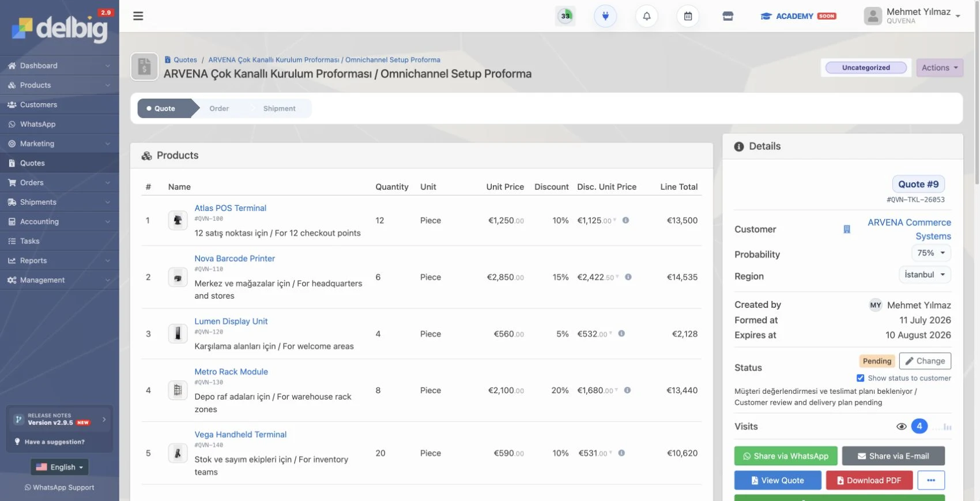Switch to the Order stage tab
Image resolution: width=980 pixels, height=501 pixels.
tap(219, 108)
